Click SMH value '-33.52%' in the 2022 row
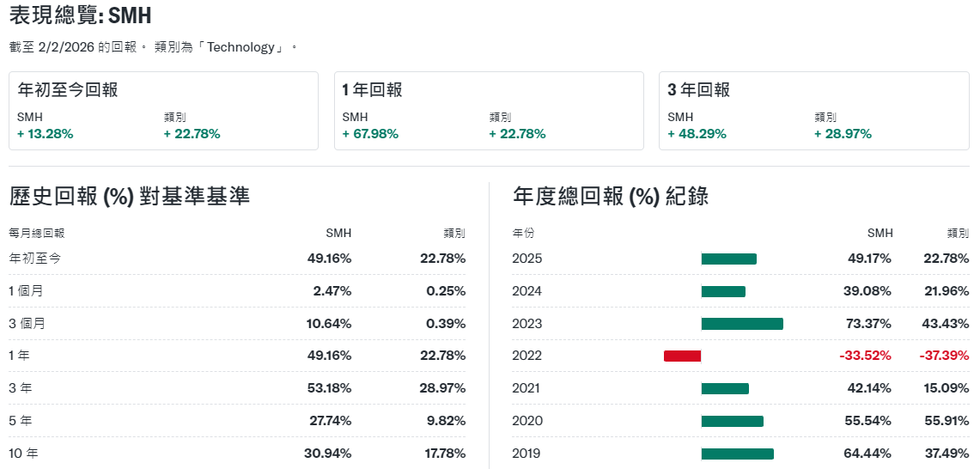Viewport: 980px width, 469px height. pos(865,356)
